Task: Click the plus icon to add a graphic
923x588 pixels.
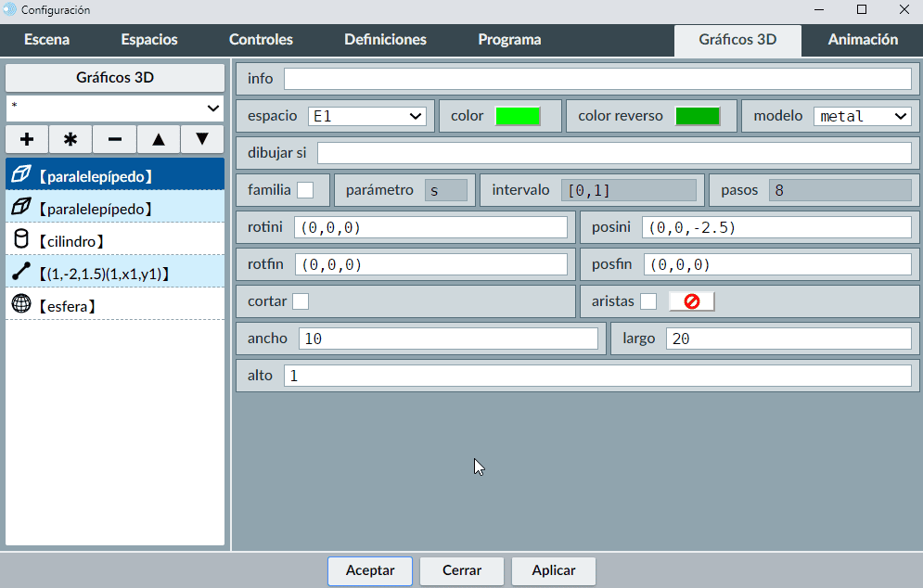Action: (27, 139)
